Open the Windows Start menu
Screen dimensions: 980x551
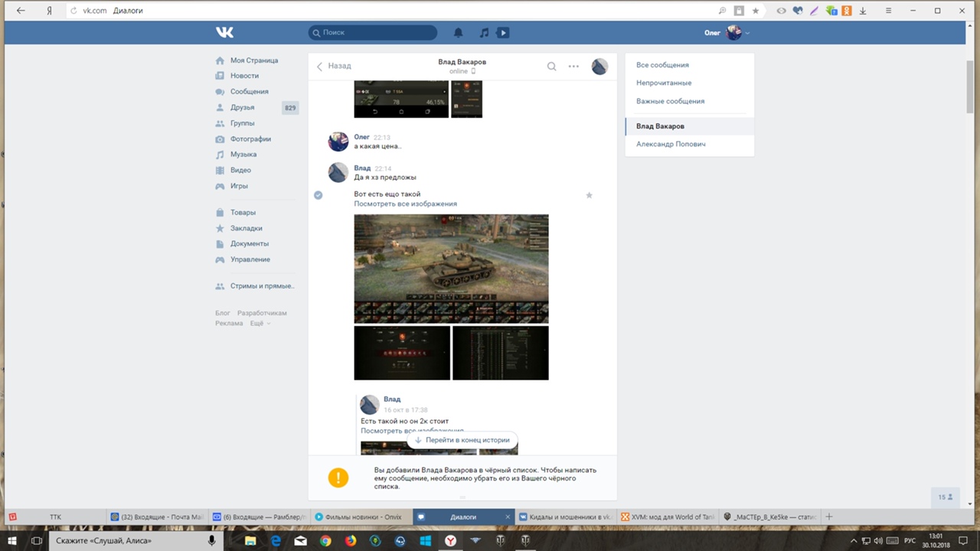click(12, 540)
